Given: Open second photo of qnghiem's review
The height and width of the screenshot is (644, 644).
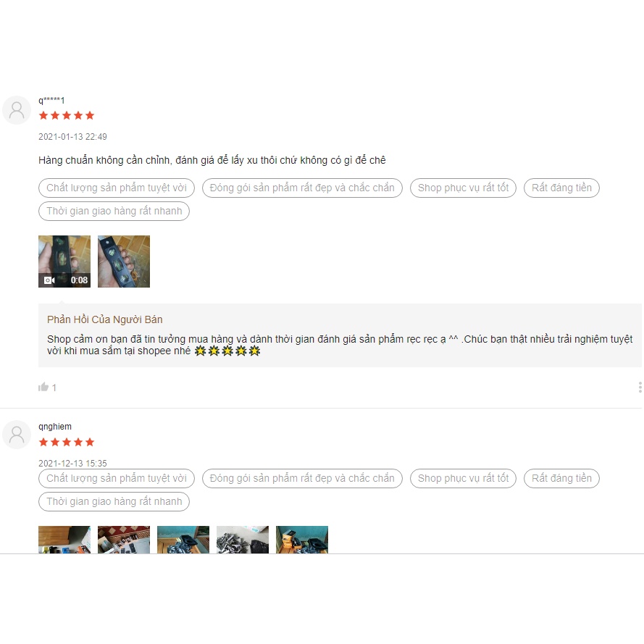Looking at the screenshot, I should 124,539.
